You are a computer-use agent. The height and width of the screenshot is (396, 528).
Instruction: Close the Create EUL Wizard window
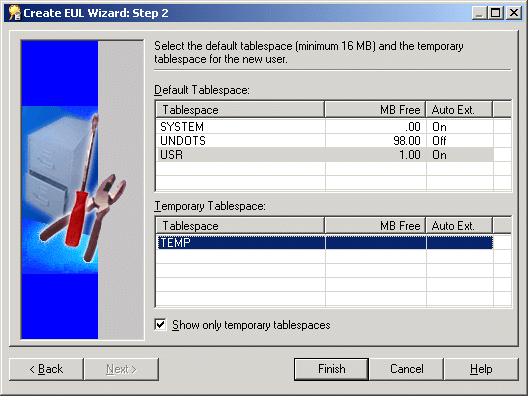pyautogui.click(x=514, y=13)
